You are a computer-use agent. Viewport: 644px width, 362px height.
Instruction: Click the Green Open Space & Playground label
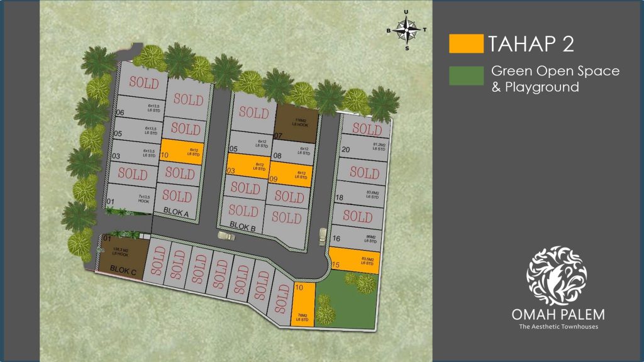click(555, 79)
